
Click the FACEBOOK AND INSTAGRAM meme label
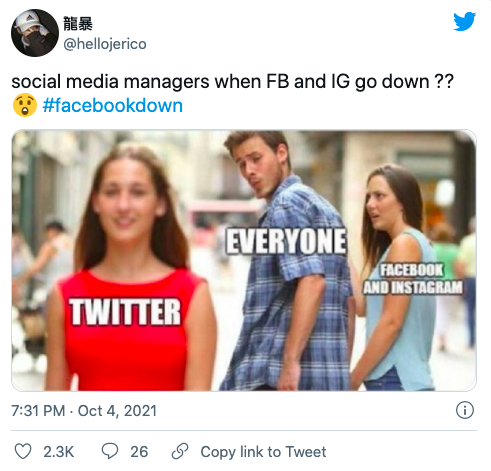pyautogui.click(x=413, y=279)
